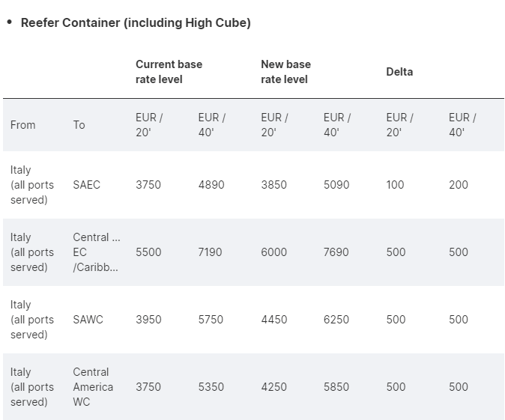The height and width of the screenshot is (420, 505).
Task: Select the 3950 current rate cell
Action: coord(148,320)
